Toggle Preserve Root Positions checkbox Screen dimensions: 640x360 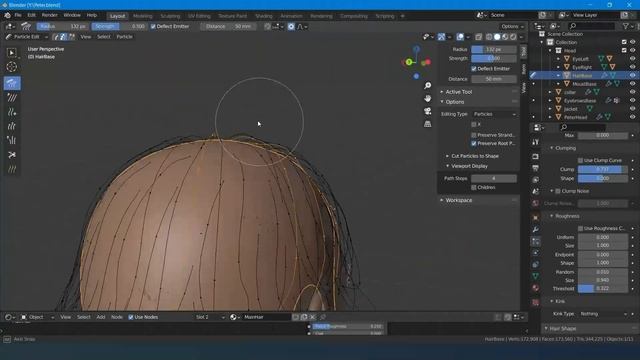click(x=474, y=143)
